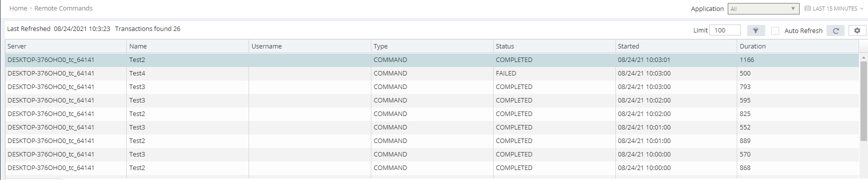Click Transactions found 26 text
Image resolution: width=868 pixels, height=180 pixels.
148,28
